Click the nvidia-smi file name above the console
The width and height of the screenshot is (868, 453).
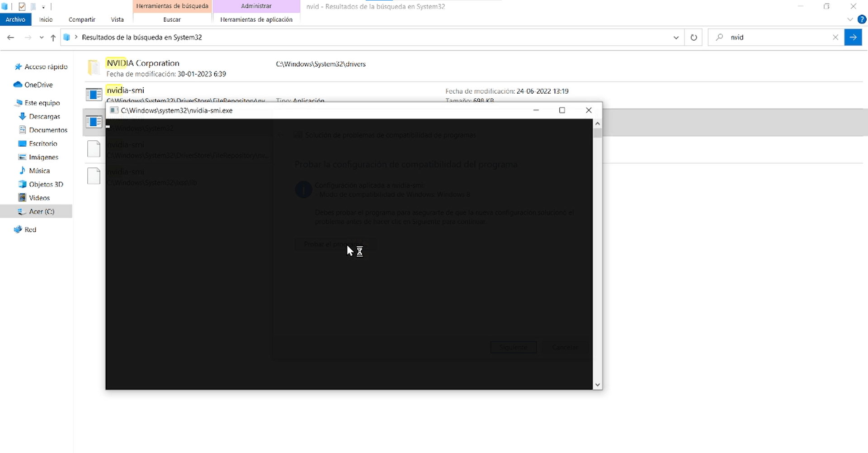coord(125,90)
